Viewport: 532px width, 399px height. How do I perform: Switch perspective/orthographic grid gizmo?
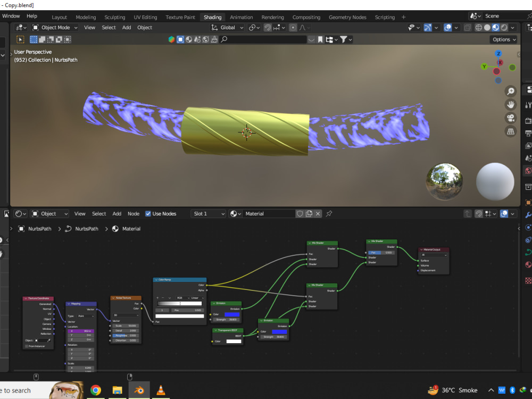click(510, 131)
